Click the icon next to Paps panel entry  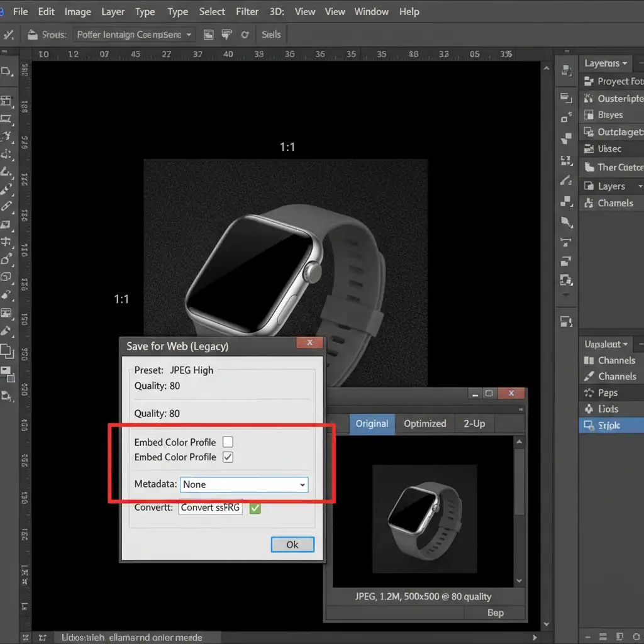coord(589,393)
